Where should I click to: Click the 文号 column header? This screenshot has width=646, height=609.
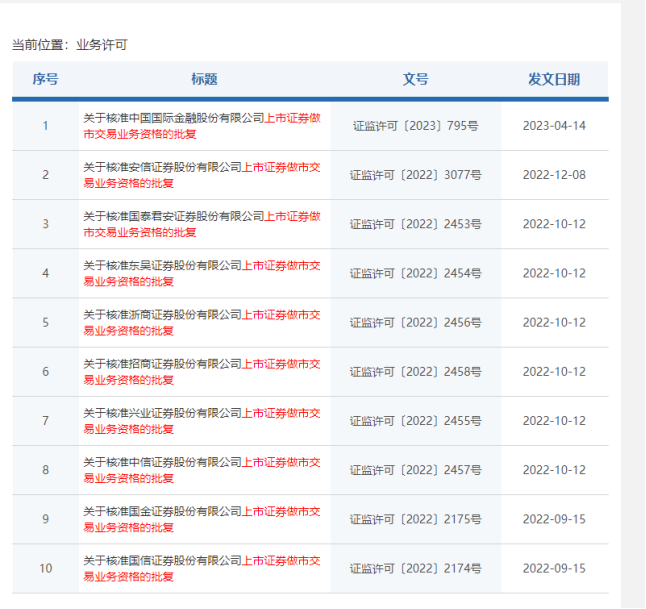tap(415, 79)
